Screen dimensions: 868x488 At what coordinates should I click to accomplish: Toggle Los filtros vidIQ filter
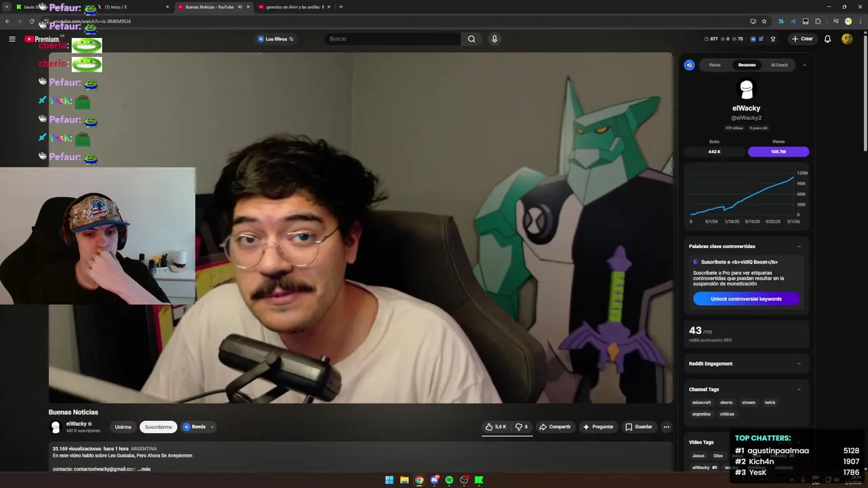coord(275,39)
